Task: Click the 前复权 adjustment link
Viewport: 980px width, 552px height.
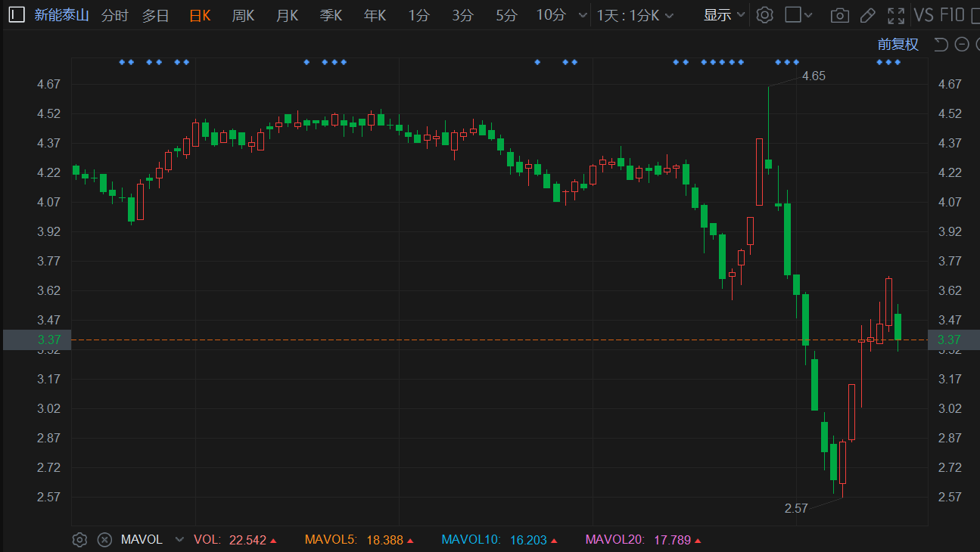Action: (x=898, y=45)
